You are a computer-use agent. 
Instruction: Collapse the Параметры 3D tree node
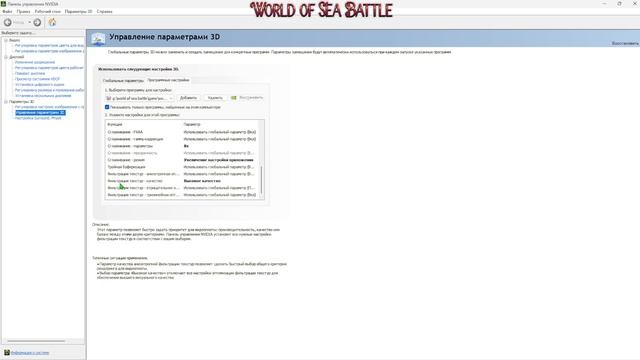click(x=6, y=102)
